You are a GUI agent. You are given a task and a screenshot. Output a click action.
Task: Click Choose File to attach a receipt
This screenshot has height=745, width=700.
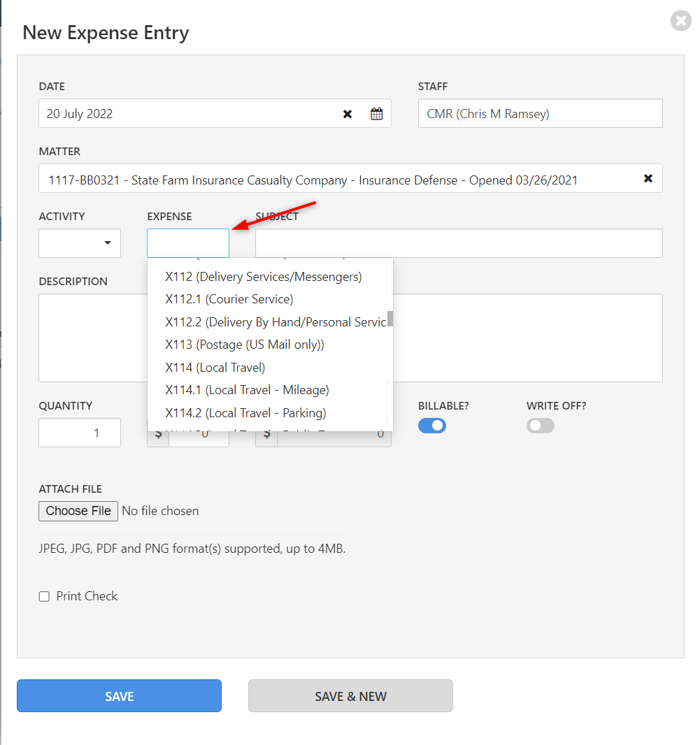click(x=78, y=510)
